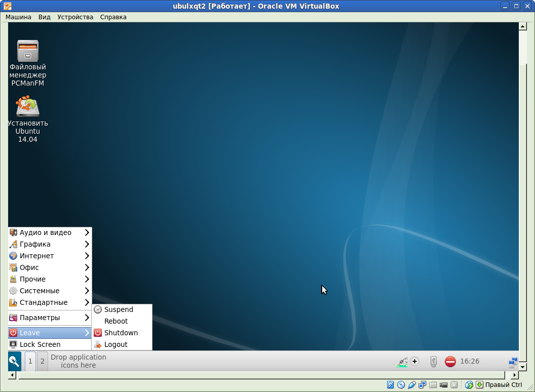Open the Устройства menu
Viewport: 535px width, 392px height.
(x=75, y=17)
